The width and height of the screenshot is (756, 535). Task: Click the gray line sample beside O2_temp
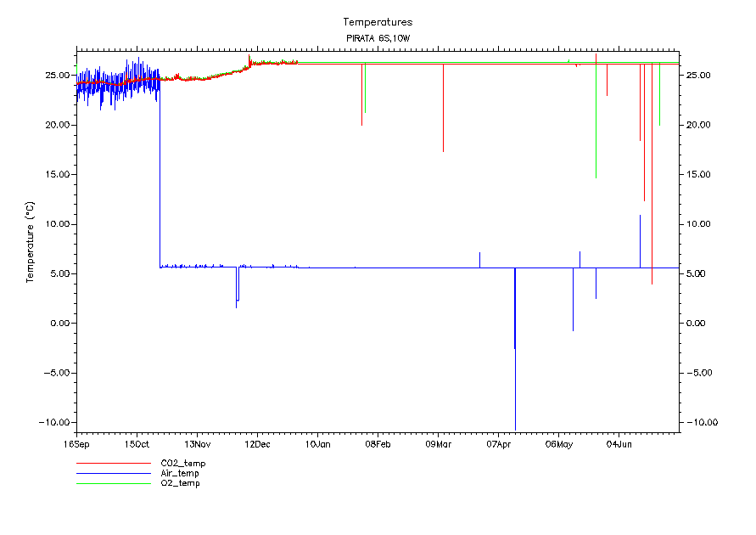tap(113, 483)
